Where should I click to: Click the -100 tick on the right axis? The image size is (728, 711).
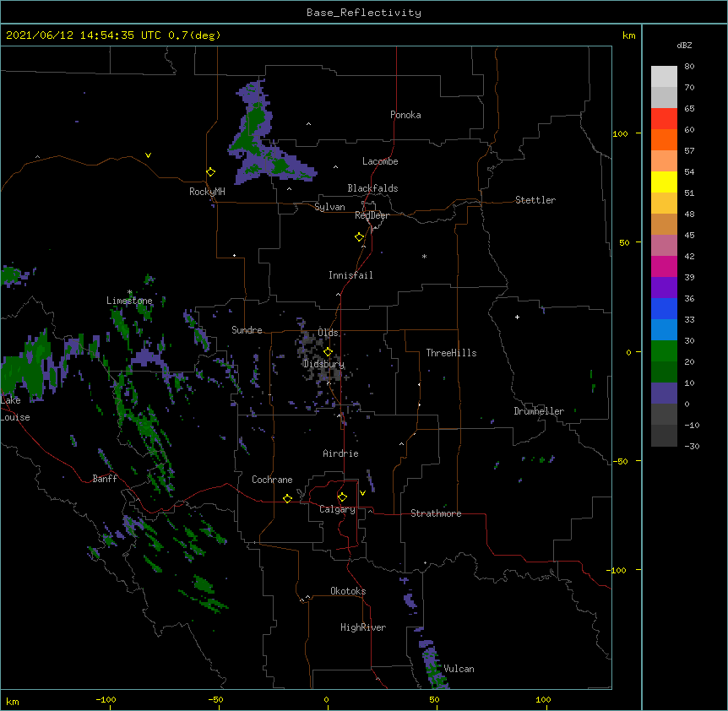(617, 570)
